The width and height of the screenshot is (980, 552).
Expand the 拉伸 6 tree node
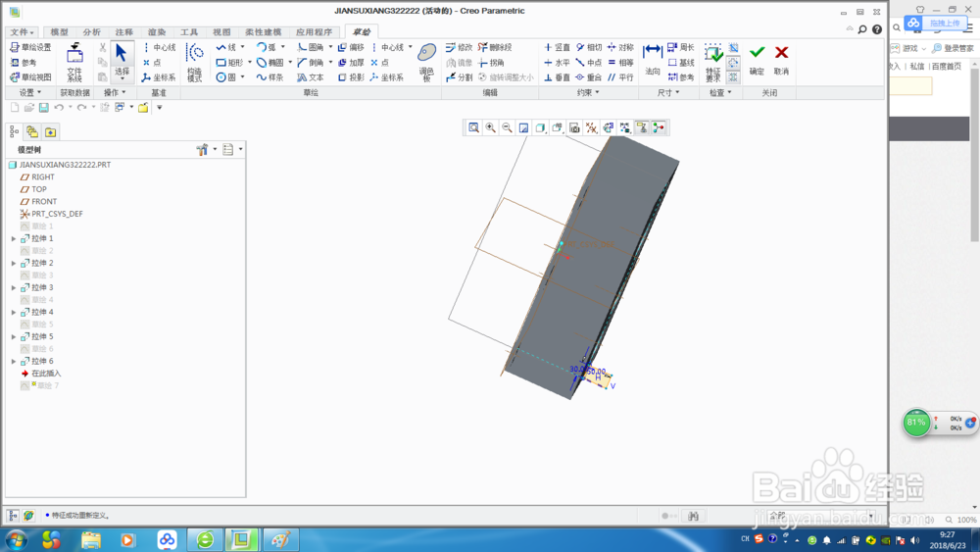pyautogui.click(x=14, y=362)
